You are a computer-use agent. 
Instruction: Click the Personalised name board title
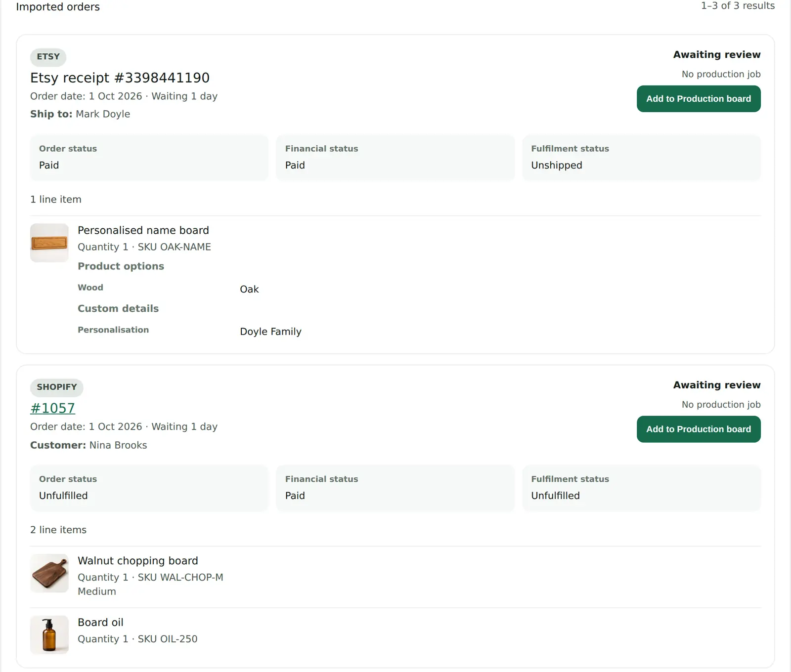(143, 230)
